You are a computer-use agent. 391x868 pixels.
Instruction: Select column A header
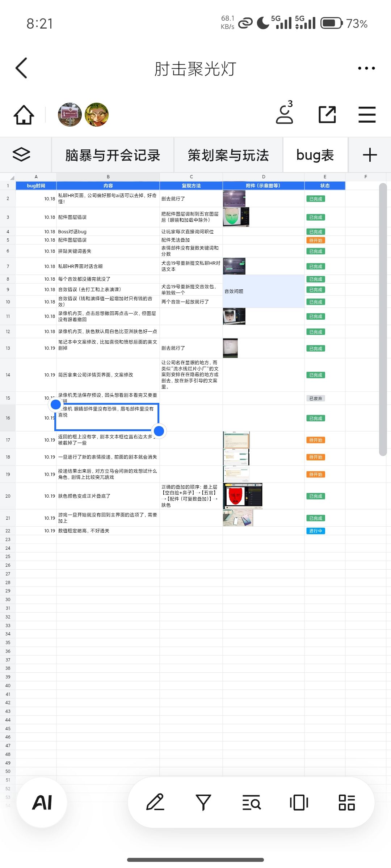coord(36,177)
